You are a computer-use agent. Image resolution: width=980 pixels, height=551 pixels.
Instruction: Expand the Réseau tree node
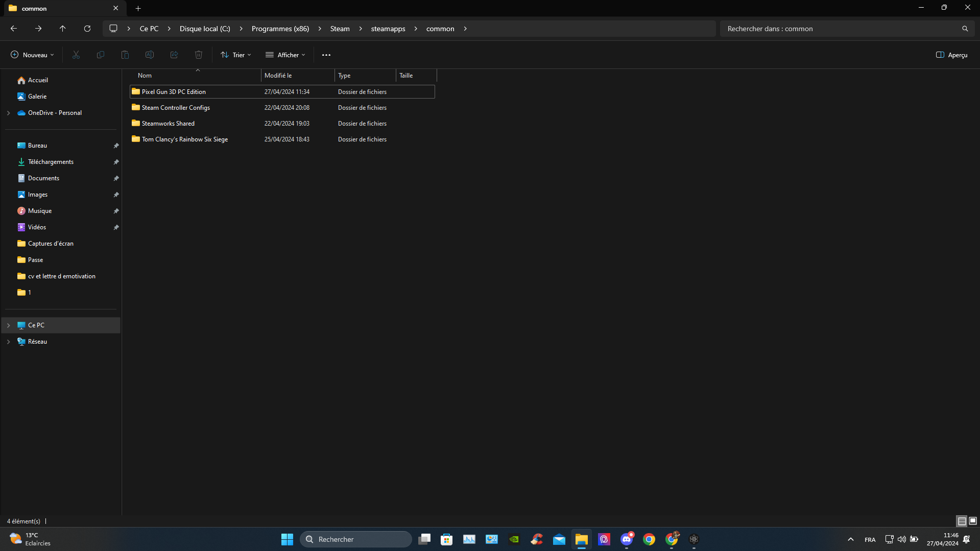point(8,342)
